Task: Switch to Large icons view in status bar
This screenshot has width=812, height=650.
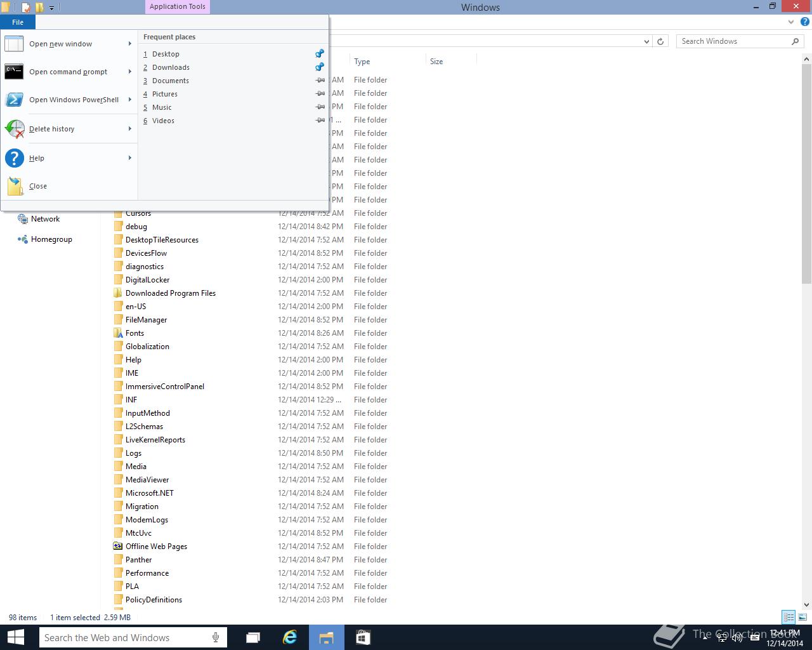Action: pyautogui.click(x=802, y=617)
